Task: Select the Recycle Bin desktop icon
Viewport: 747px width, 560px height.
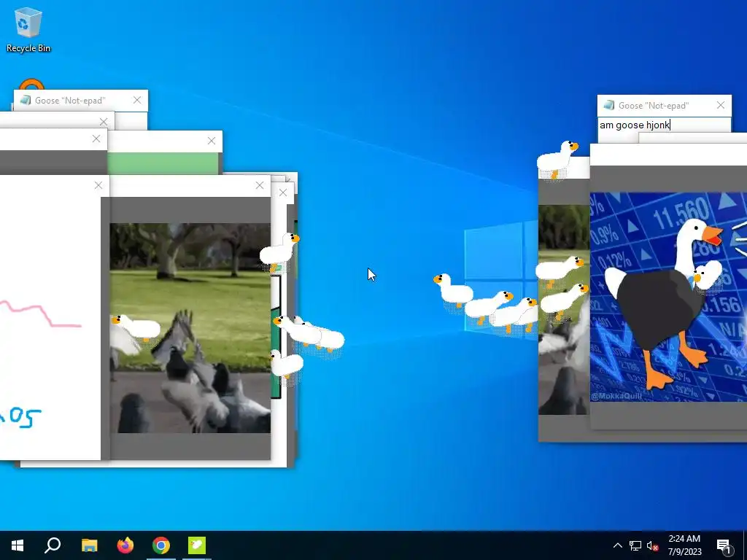Action: pos(28,30)
